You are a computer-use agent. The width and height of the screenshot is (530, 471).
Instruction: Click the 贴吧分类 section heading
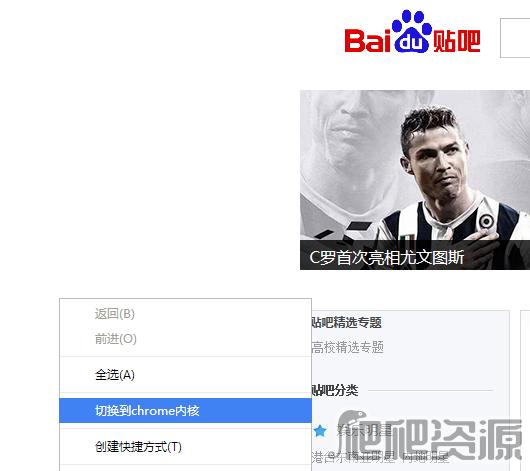coord(335,390)
